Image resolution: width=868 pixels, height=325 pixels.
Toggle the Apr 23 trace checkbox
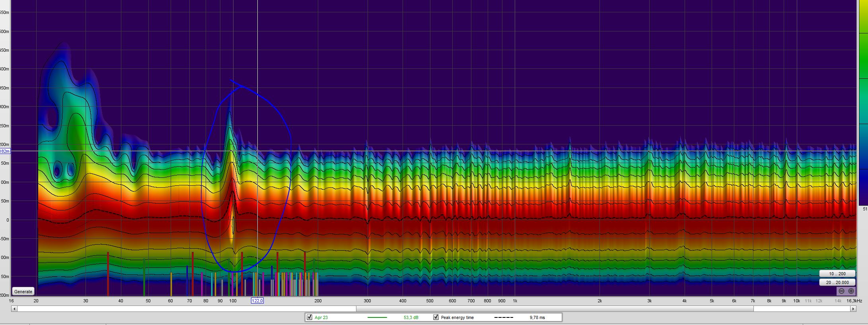(309, 317)
